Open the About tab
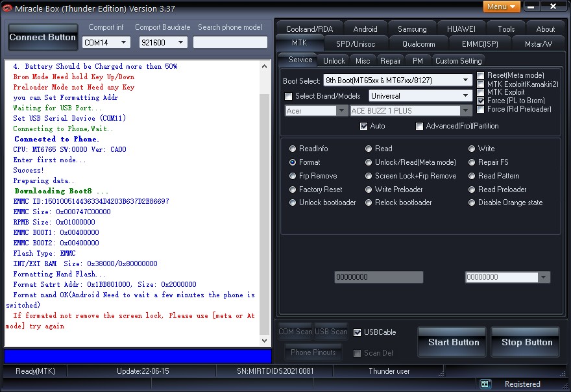Viewport: 571px width, 392px height. [545, 29]
